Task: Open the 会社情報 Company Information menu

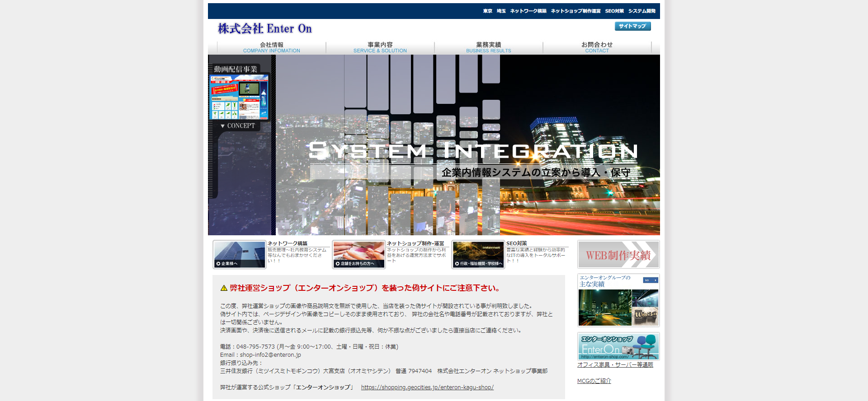Action: [271, 47]
